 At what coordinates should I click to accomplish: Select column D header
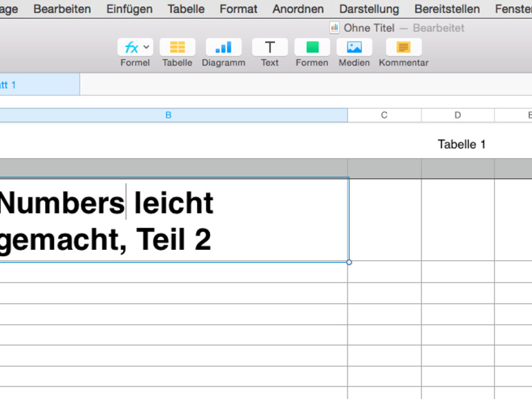pos(457,115)
